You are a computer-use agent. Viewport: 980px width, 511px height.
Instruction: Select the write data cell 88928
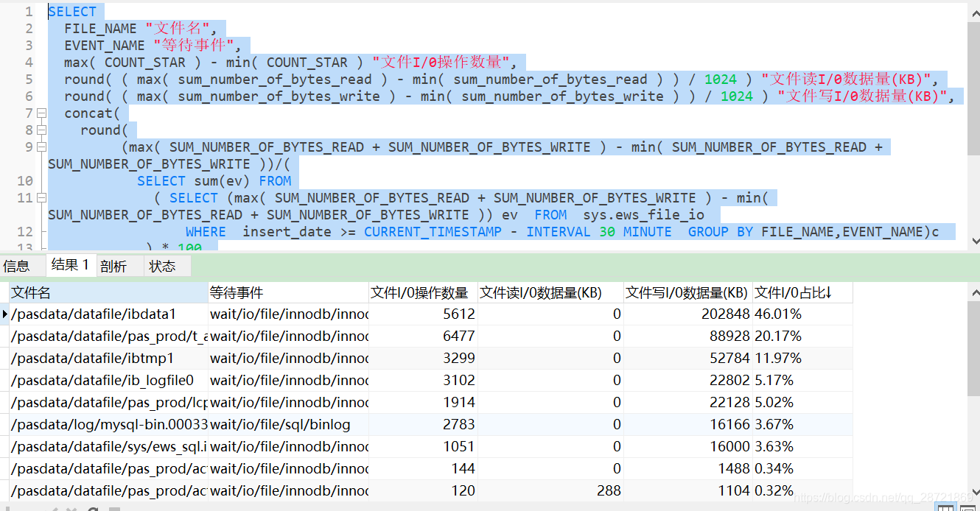pos(687,336)
